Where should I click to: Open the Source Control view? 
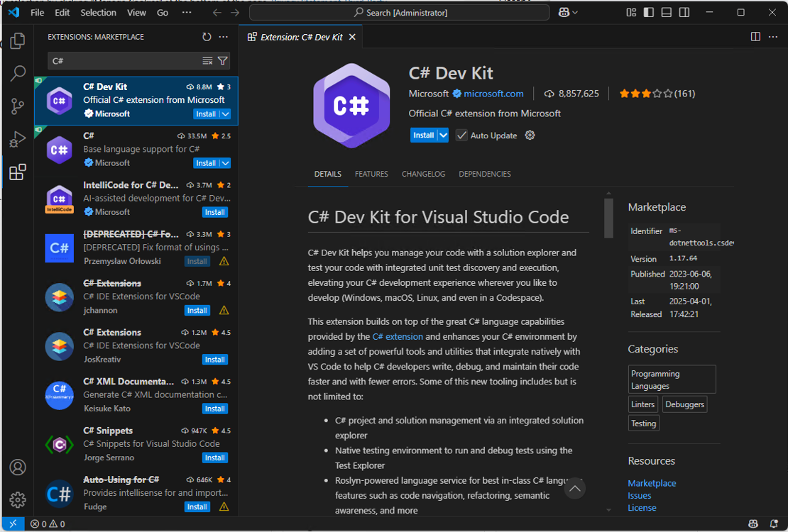pos(18,106)
